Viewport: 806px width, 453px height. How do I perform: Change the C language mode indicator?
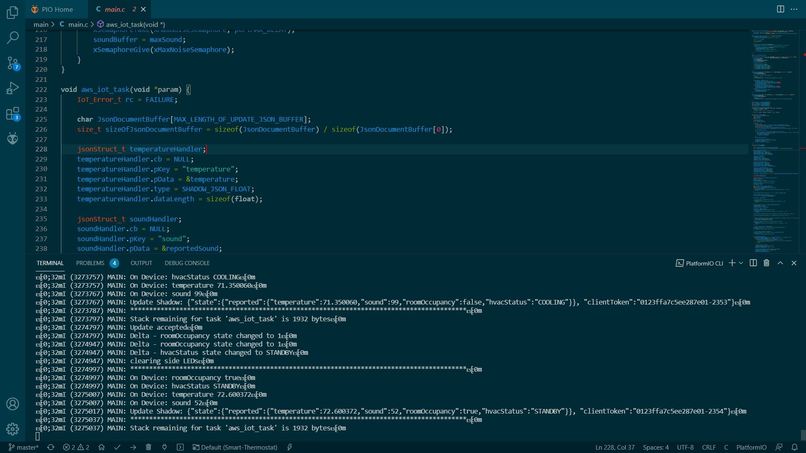(x=726, y=447)
